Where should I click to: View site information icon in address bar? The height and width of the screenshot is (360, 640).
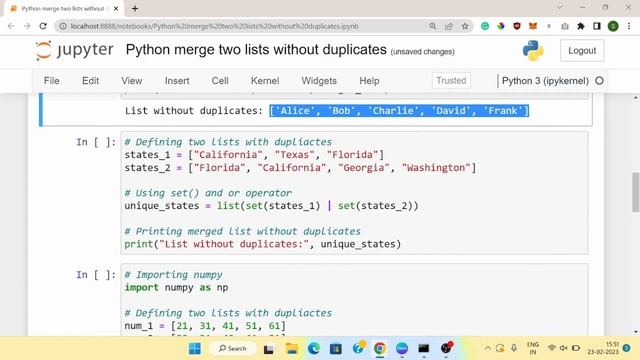63,26
